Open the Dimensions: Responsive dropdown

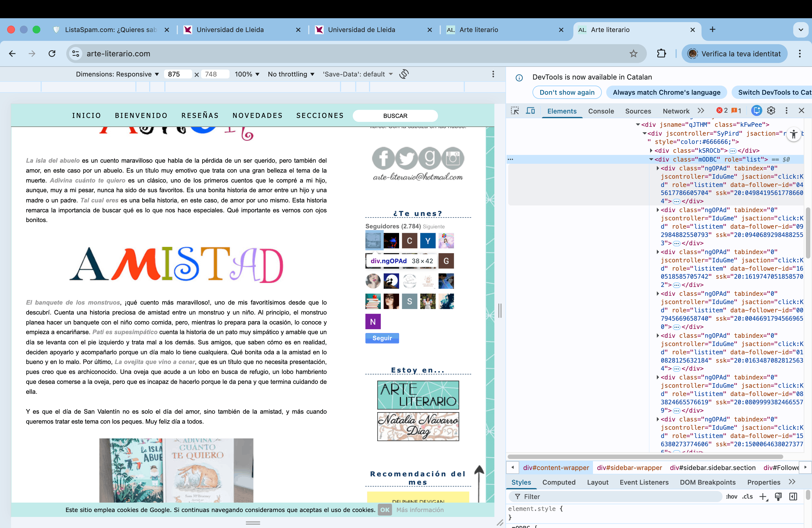pyautogui.click(x=117, y=74)
